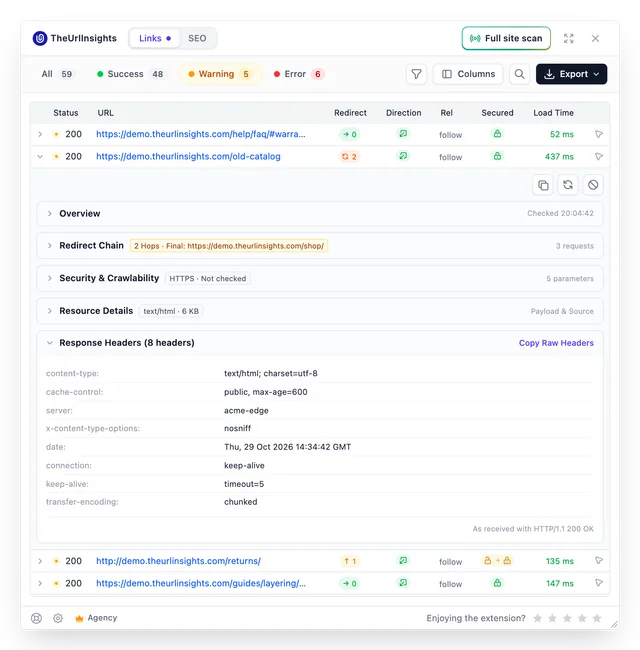Screen dimensions: 640x650
Task: Open the Export dropdown
Action: [571, 74]
